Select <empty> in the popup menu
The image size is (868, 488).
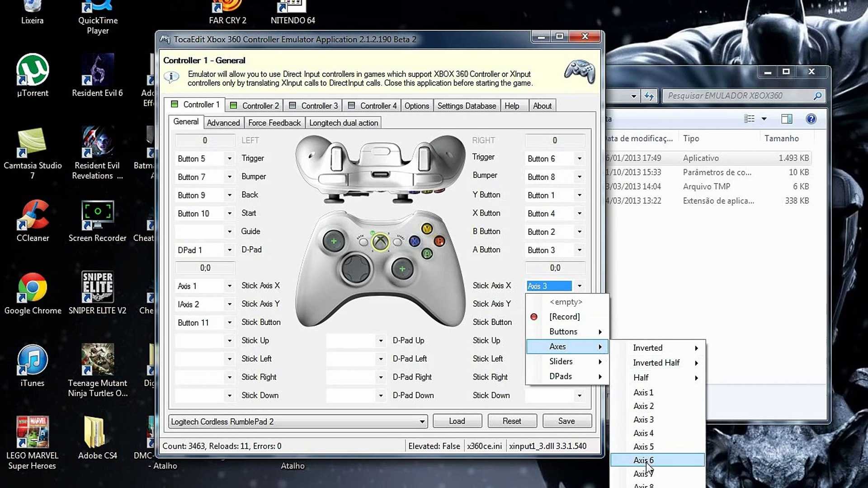pyautogui.click(x=567, y=302)
